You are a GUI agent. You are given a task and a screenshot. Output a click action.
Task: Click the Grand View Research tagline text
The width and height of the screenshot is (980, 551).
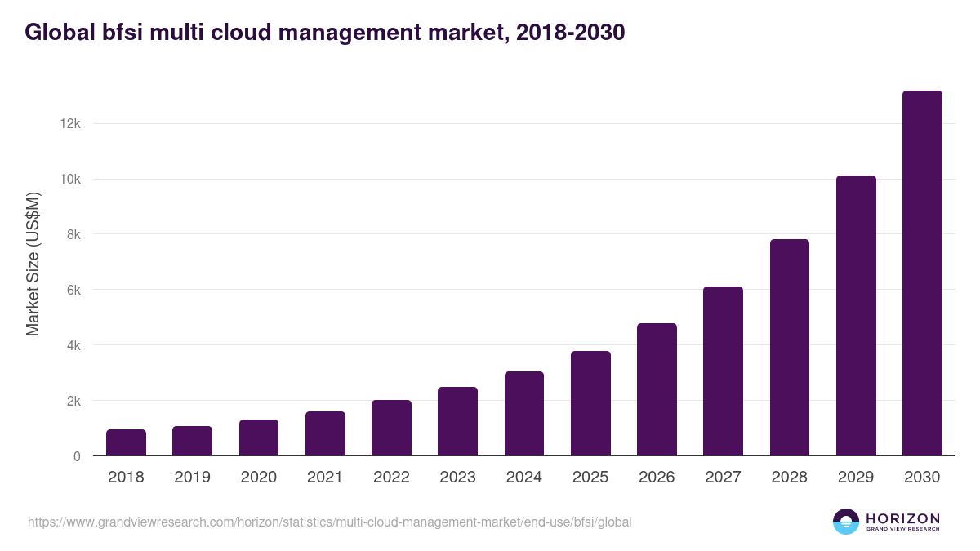point(902,527)
